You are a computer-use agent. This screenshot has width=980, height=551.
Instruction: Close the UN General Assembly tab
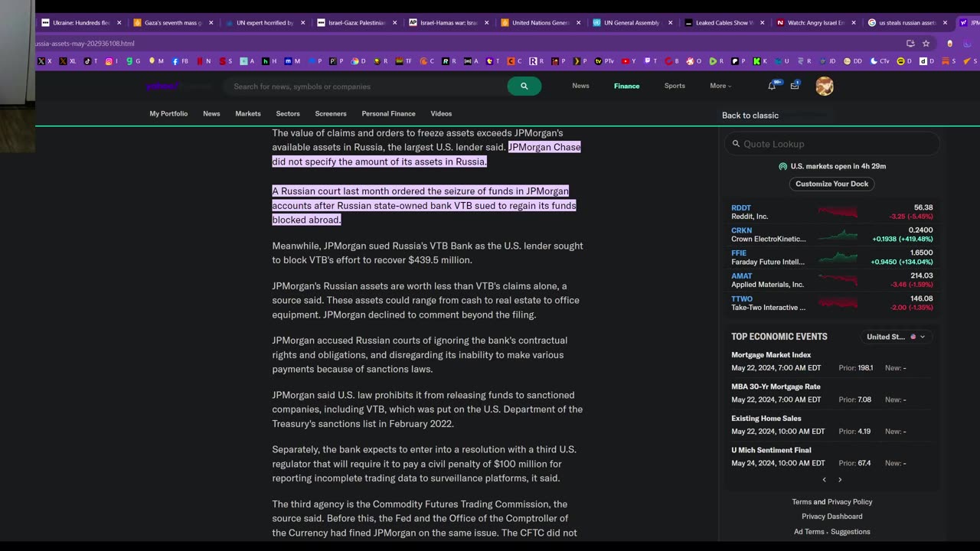670,22
